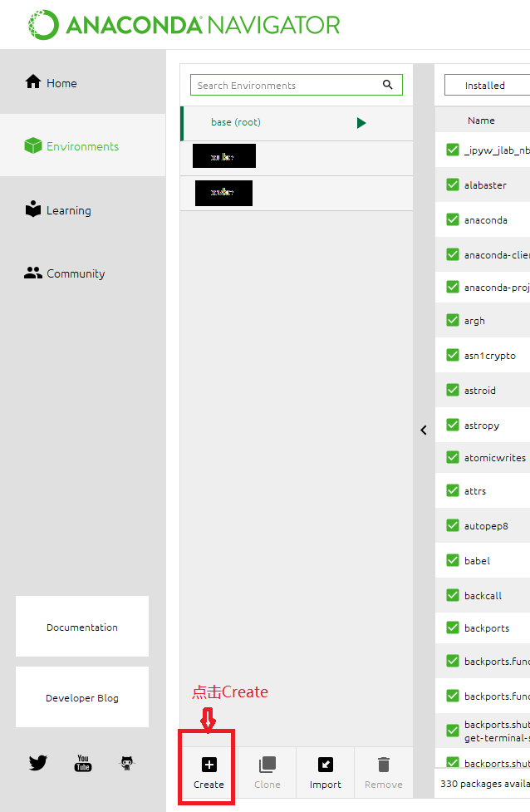
Task: Toggle the backcall package checkbox
Action: coord(453,595)
